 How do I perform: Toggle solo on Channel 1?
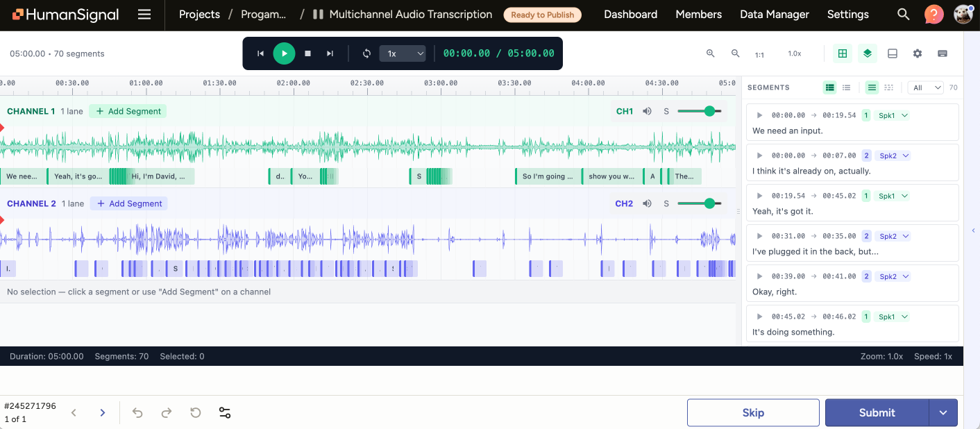[666, 110]
